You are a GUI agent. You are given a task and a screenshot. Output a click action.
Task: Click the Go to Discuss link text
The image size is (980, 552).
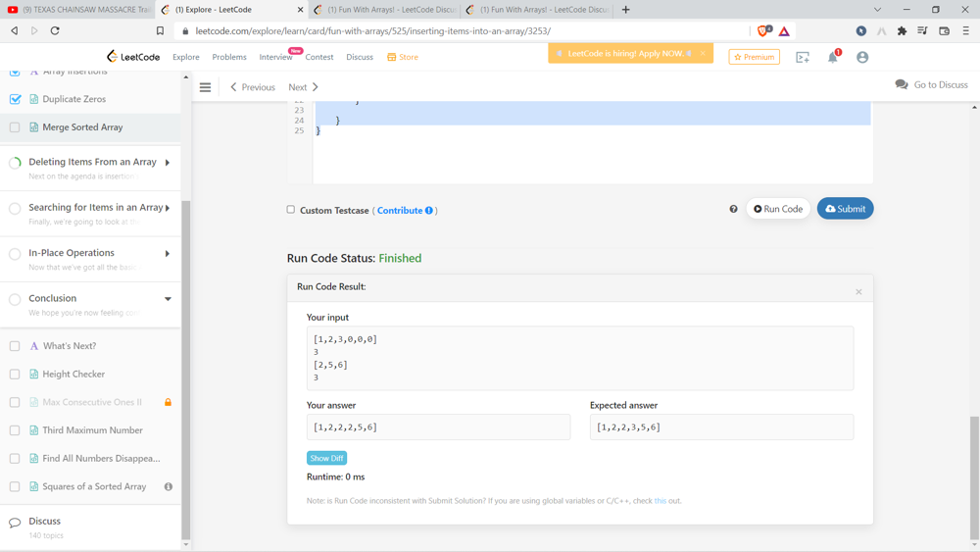click(941, 84)
